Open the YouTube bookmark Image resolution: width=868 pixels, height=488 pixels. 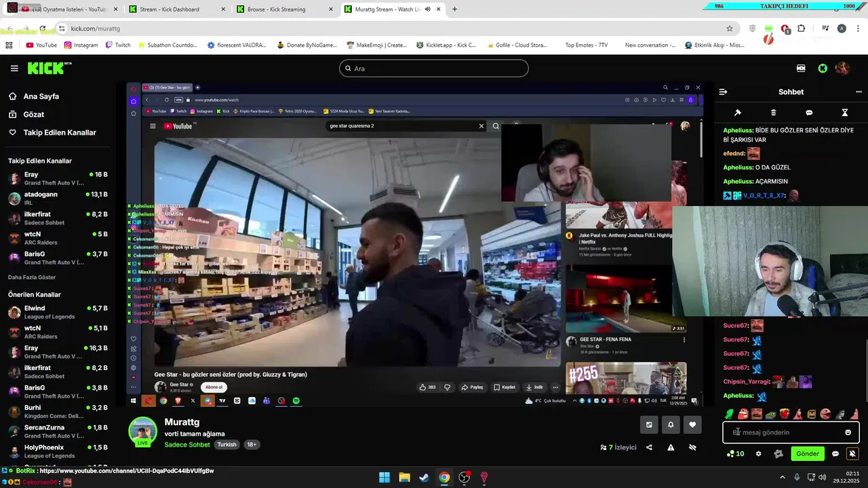[x=41, y=45]
